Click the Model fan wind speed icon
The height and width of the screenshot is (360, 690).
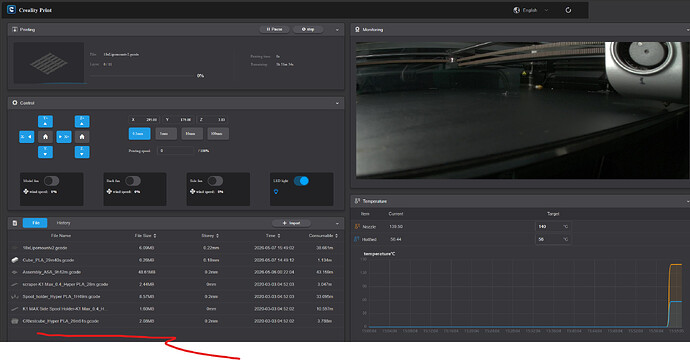[26, 192]
